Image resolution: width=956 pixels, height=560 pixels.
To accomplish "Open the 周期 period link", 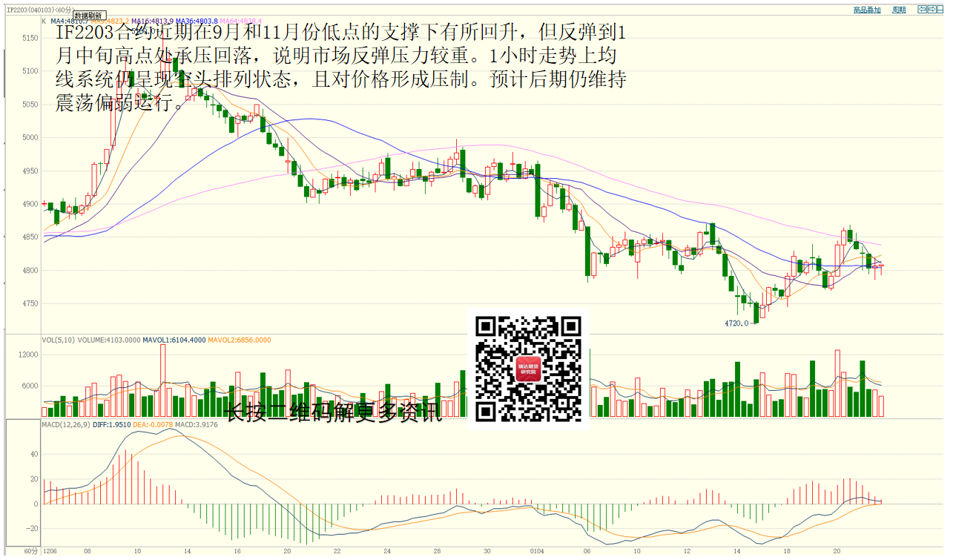I will [899, 10].
